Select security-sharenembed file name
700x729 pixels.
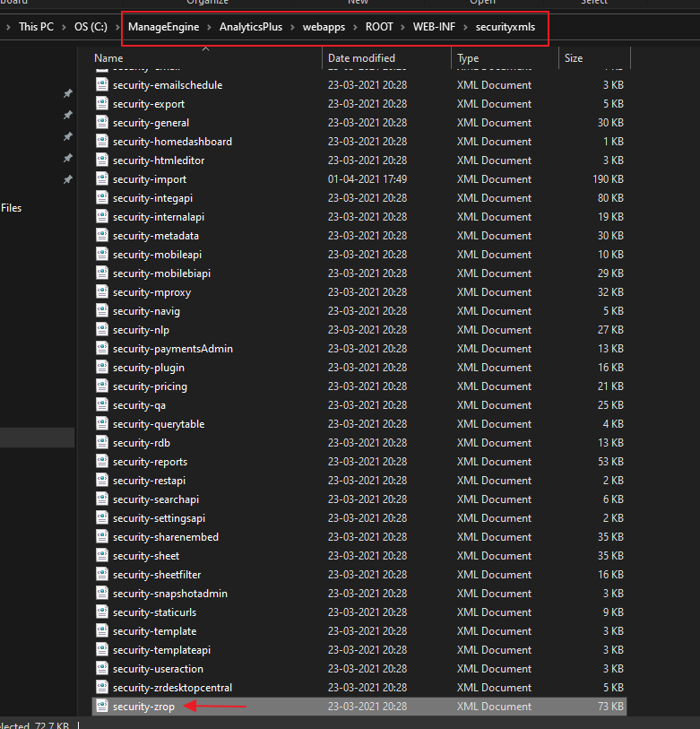(x=166, y=536)
